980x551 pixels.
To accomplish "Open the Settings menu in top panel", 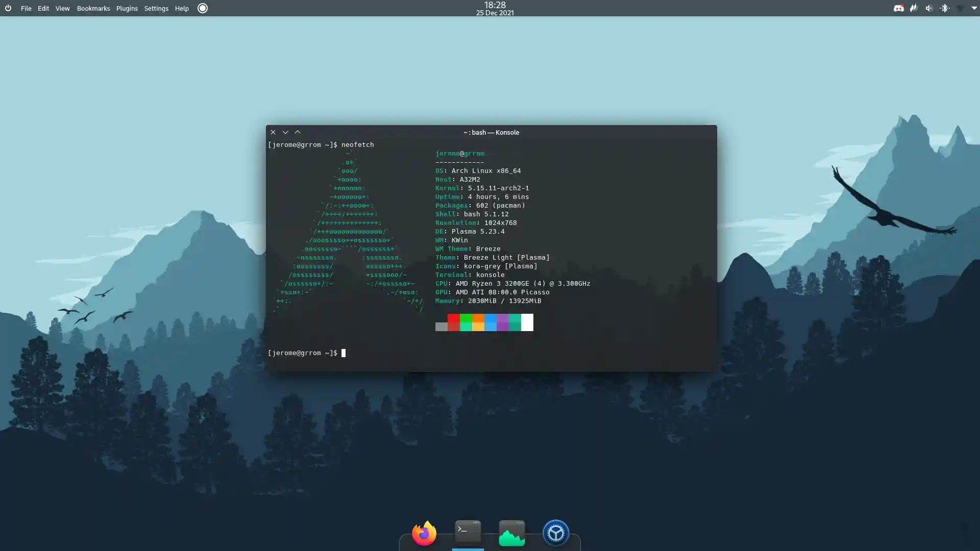I will [156, 8].
